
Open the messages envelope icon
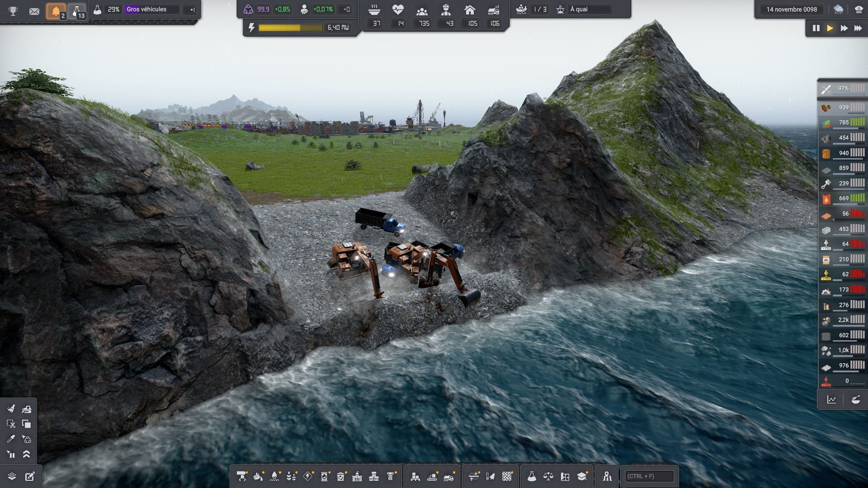(34, 11)
